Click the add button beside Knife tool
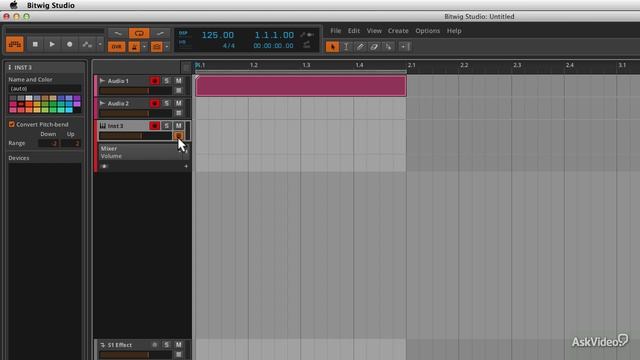Image resolution: width=640 pixels, height=360 pixels. click(x=404, y=47)
